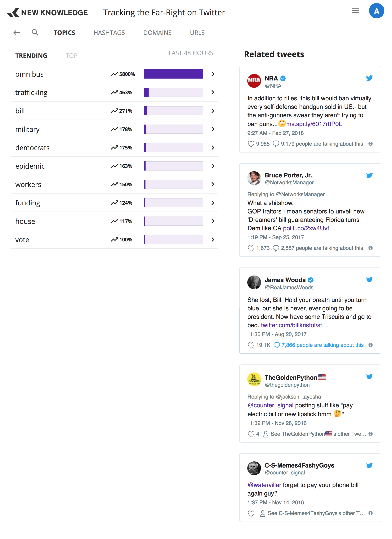Switch to the HASHTAGS tab
Screen dimensions: 392x539
109,33
